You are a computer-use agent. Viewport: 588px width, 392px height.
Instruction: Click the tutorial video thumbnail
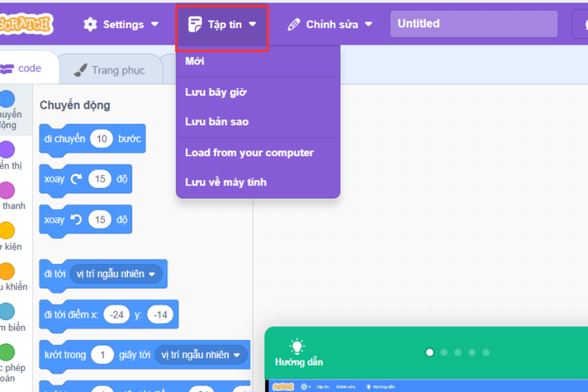point(426,386)
